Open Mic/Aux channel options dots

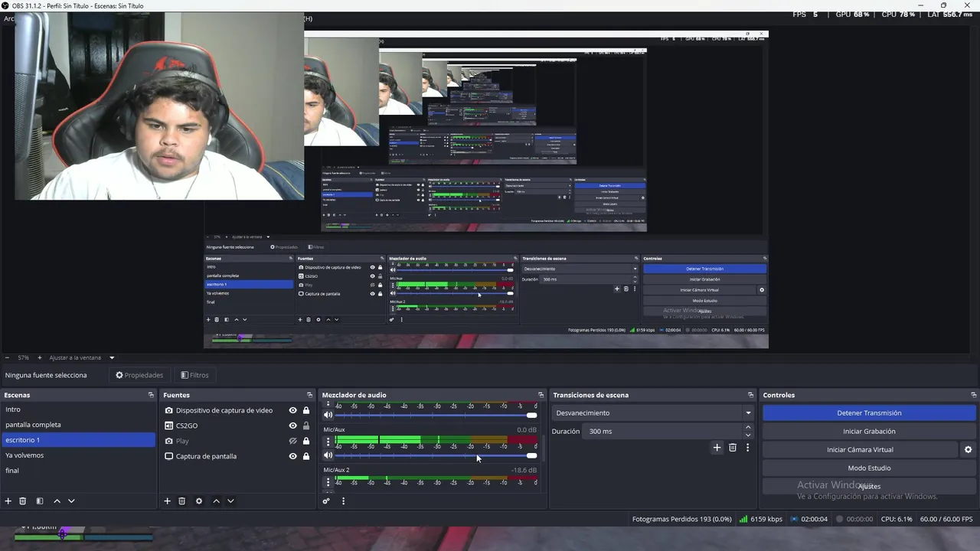(x=328, y=442)
